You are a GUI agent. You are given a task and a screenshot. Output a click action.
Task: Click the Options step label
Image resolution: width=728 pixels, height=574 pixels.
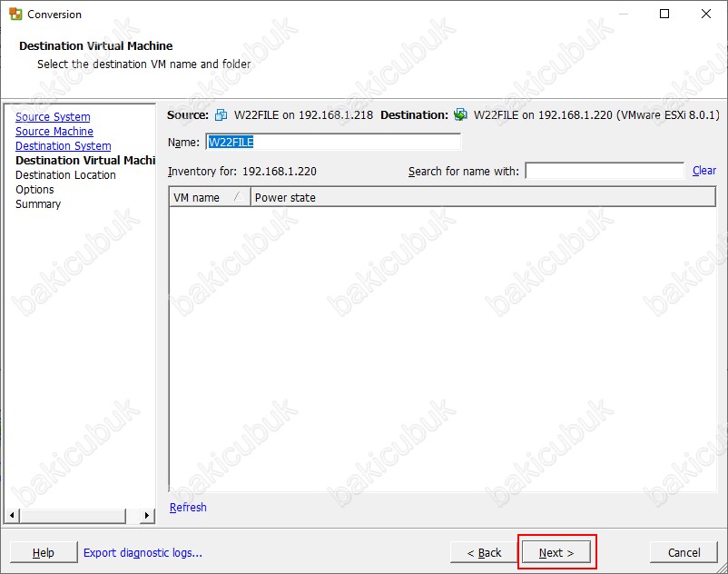[34, 190]
